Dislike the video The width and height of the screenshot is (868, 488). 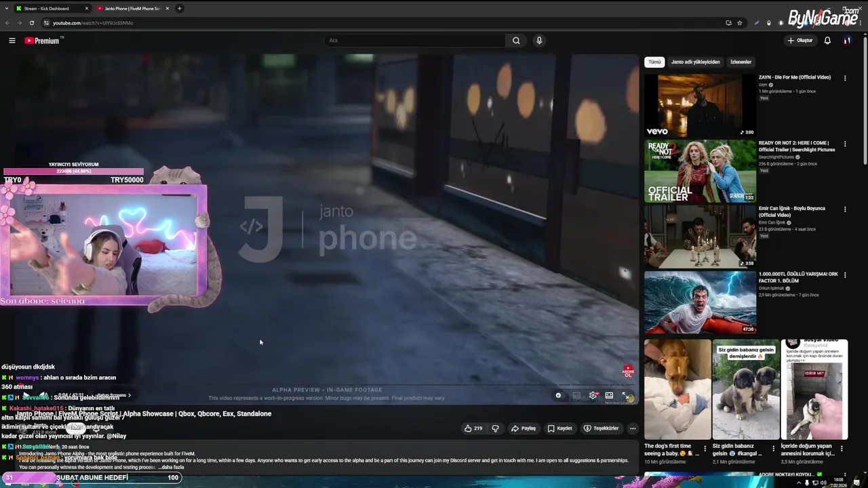[x=495, y=428]
